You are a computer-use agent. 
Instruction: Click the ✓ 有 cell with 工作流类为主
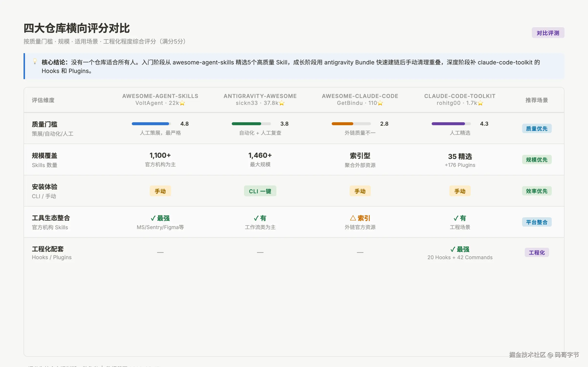click(x=260, y=218)
